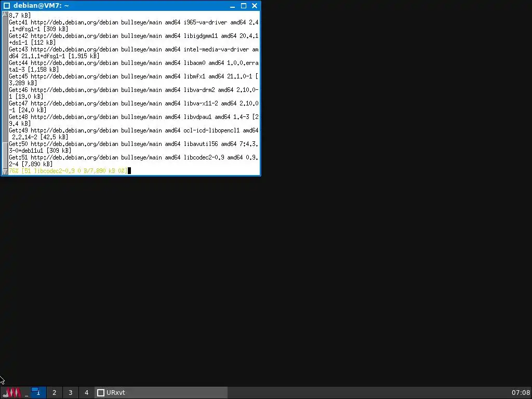
Task: Click the terminal scrollbar up arrow
Action: coord(5,14)
